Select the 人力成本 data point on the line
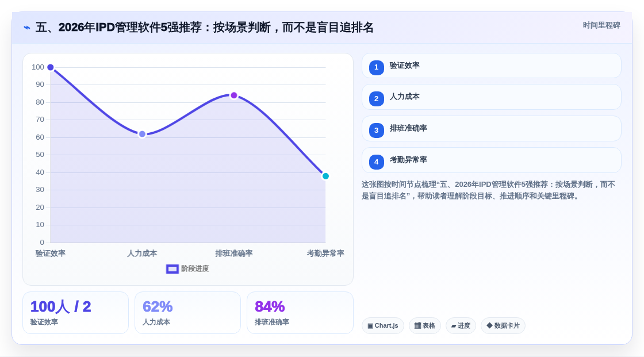Screen dimensions: 644x357 pyautogui.click(x=142, y=134)
